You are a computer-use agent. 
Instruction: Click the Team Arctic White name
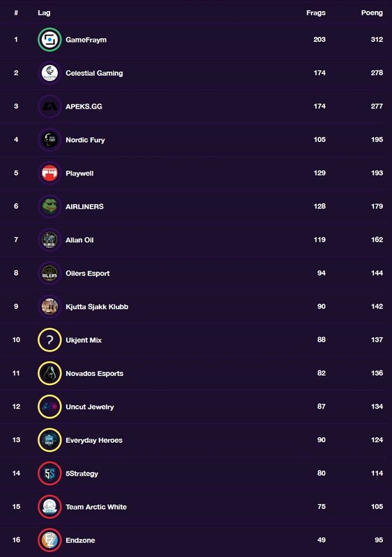(96, 507)
